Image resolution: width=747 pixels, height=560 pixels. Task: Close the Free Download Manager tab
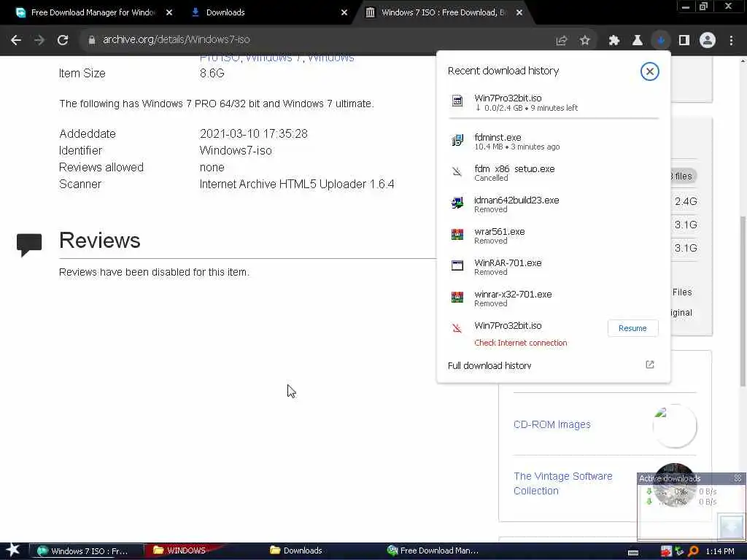point(169,12)
